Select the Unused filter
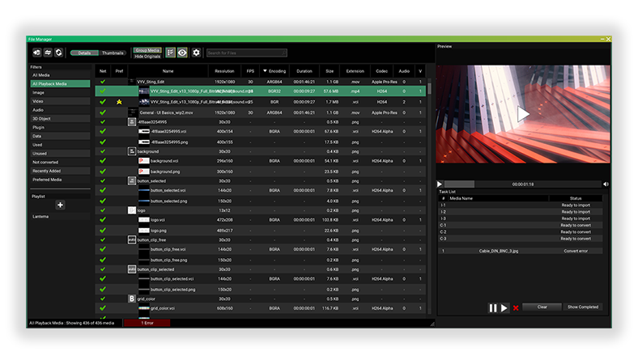Screen dimensions: 638x364 pyautogui.click(x=60, y=154)
